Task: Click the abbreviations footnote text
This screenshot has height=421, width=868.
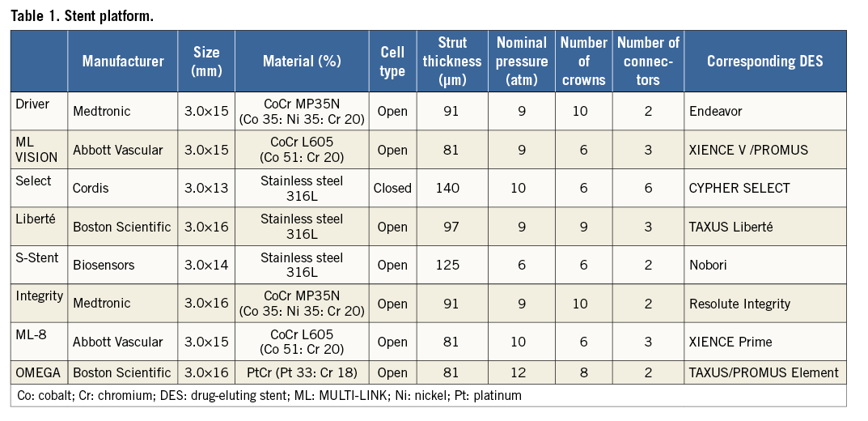Action: pyautogui.click(x=269, y=395)
